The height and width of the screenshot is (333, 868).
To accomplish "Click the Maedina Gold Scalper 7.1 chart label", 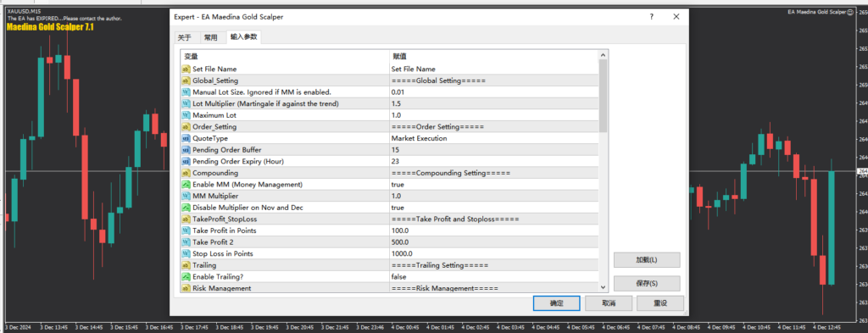I will point(50,27).
